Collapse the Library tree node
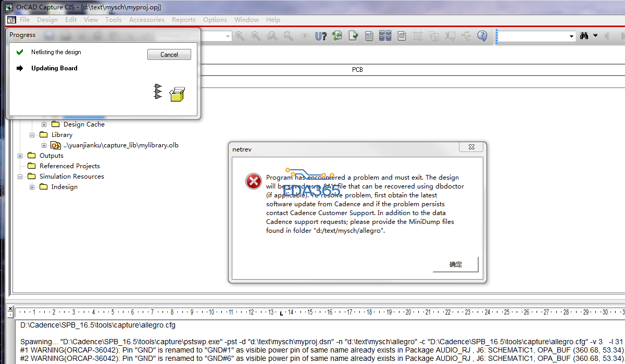The image size is (625, 364). [32, 135]
